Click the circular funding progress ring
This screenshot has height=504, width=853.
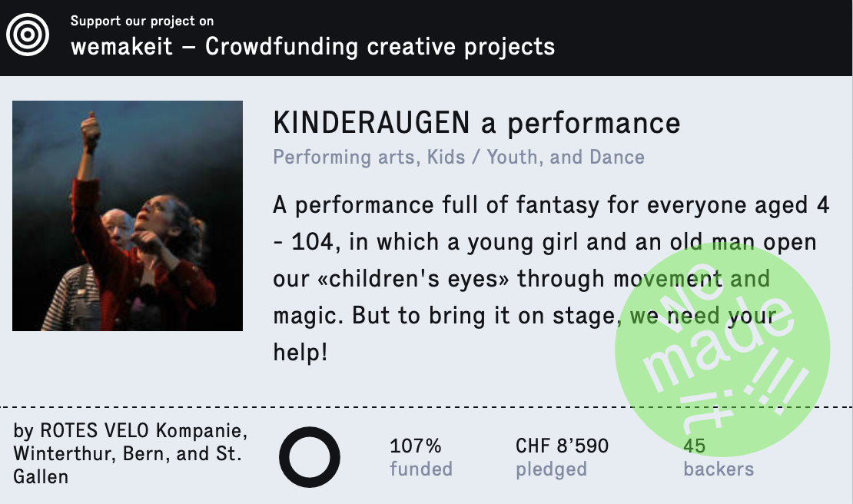click(310, 457)
